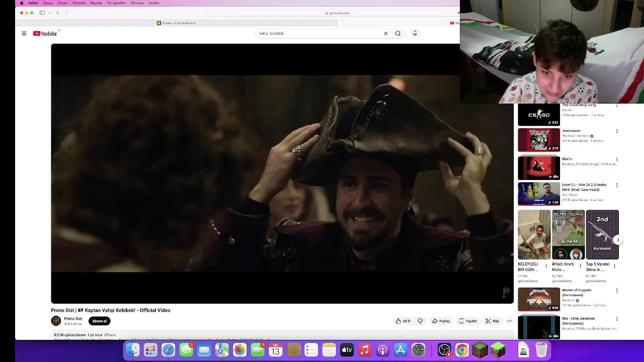Open Photos app in the Dock
Screen dimensions: 644x362
[239, 350]
